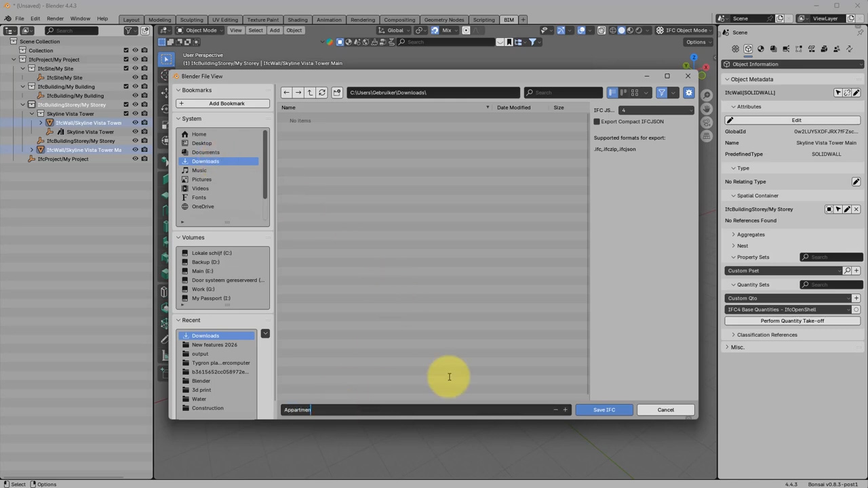Click the refresh file list icon
Image resolution: width=868 pixels, height=488 pixels.
pos(322,93)
